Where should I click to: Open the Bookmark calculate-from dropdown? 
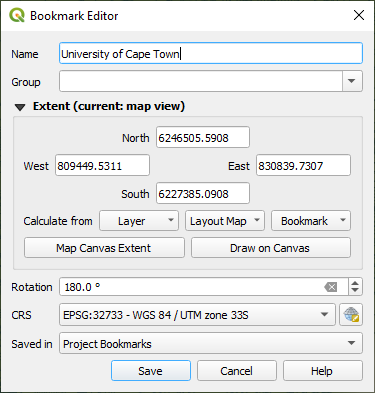pyautogui.click(x=311, y=221)
